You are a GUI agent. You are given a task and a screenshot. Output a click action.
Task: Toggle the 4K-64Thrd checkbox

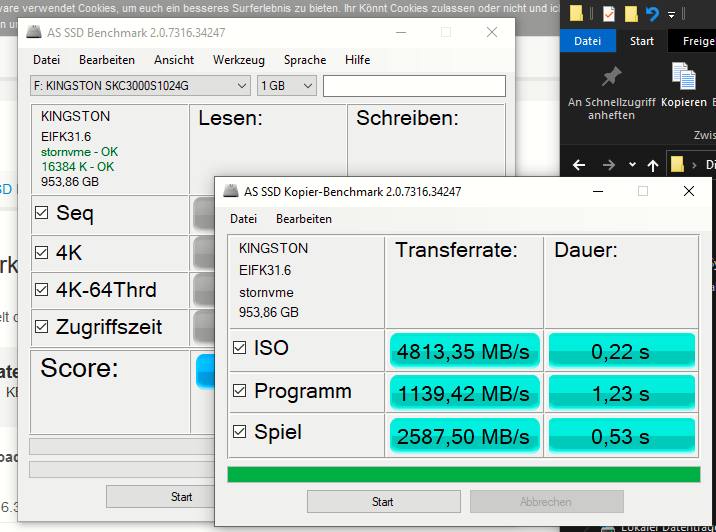42,290
